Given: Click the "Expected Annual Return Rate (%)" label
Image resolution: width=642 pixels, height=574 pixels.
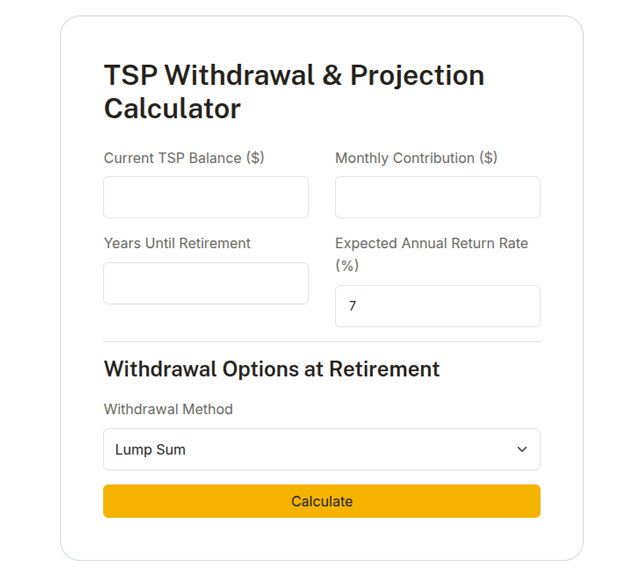Looking at the screenshot, I should pos(431,243).
